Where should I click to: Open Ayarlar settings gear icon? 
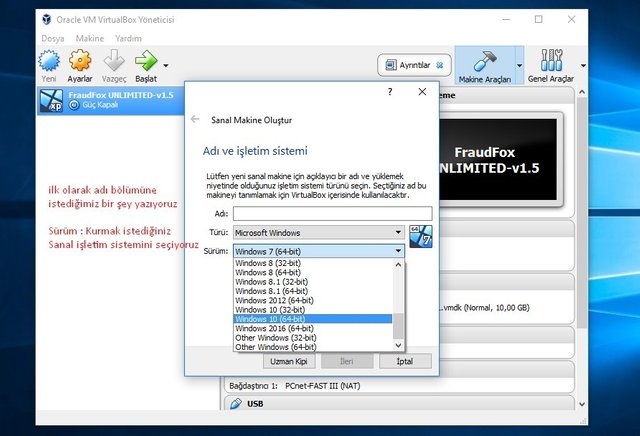pyautogui.click(x=80, y=61)
